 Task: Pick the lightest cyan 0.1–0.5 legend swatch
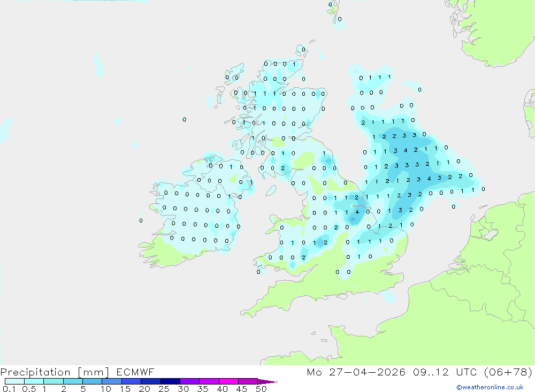(x=14, y=381)
